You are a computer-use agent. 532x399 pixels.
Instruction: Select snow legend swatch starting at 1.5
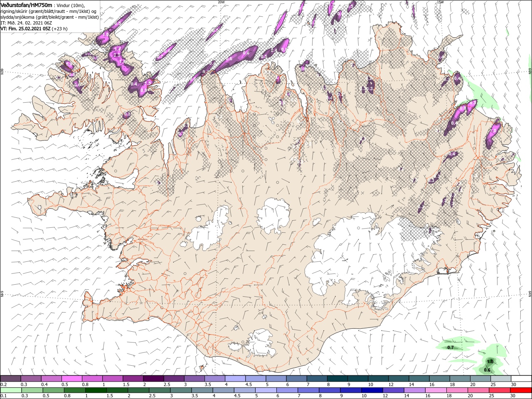[x=133, y=379]
